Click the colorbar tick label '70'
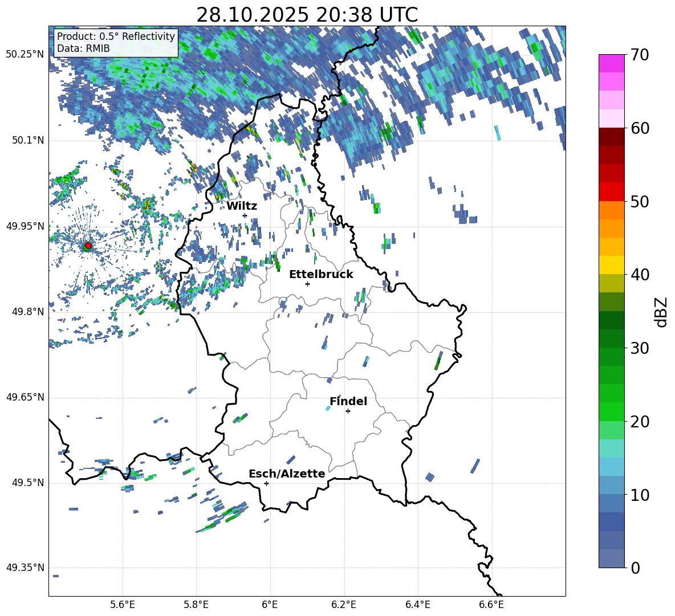This screenshot has height=616, width=675. pos(640,55)
